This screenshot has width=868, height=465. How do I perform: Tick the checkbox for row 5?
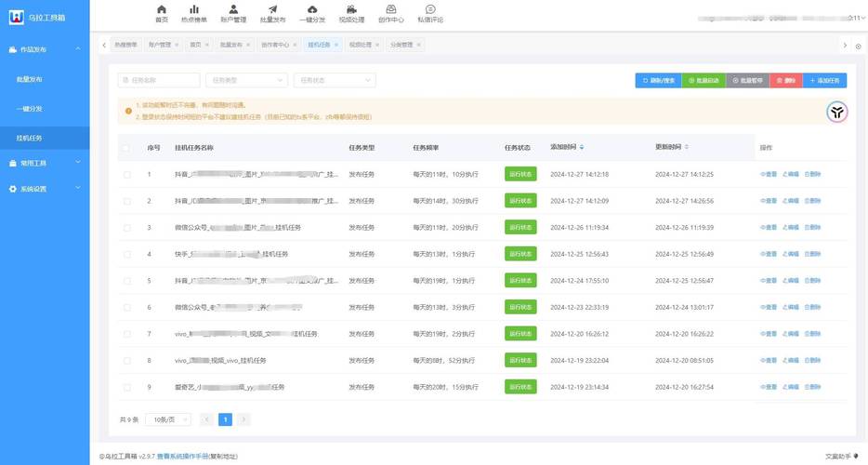coord(126,281)
